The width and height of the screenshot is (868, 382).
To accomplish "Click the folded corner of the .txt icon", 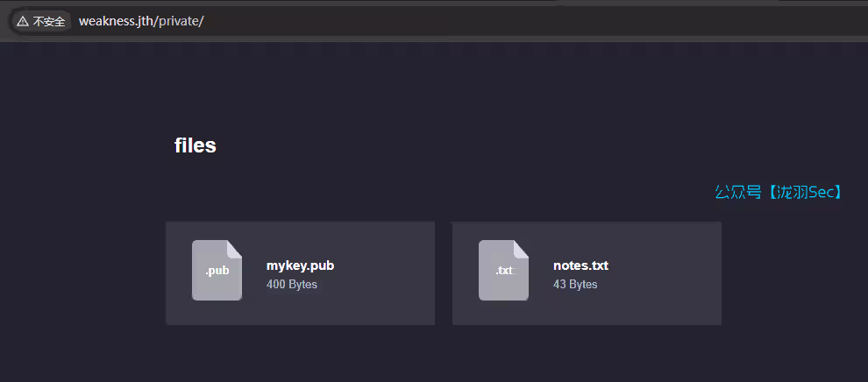I will coord(522,248).
